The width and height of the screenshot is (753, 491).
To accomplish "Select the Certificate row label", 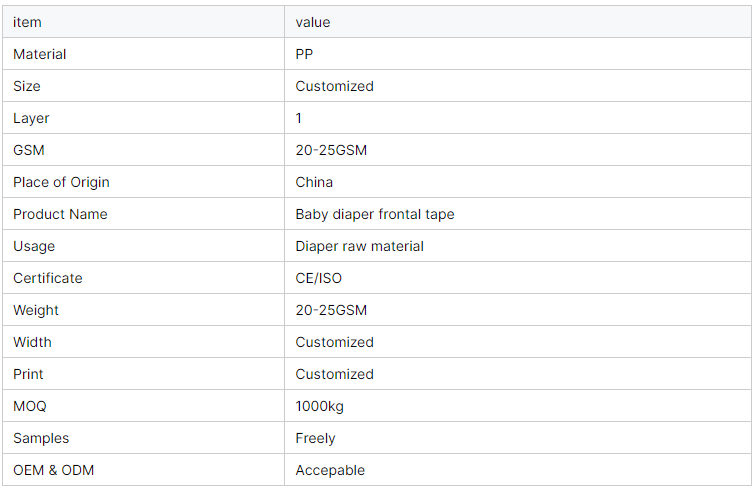I will (48, 278).
